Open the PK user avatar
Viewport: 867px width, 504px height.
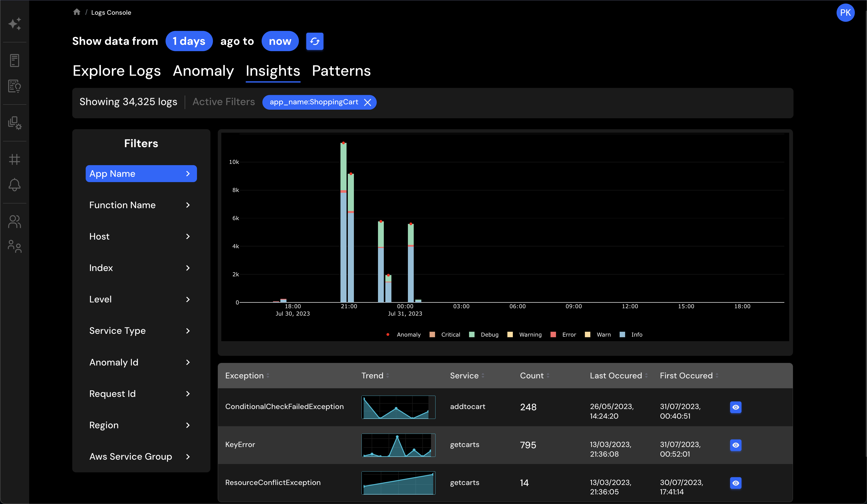[x=845, y=13]
